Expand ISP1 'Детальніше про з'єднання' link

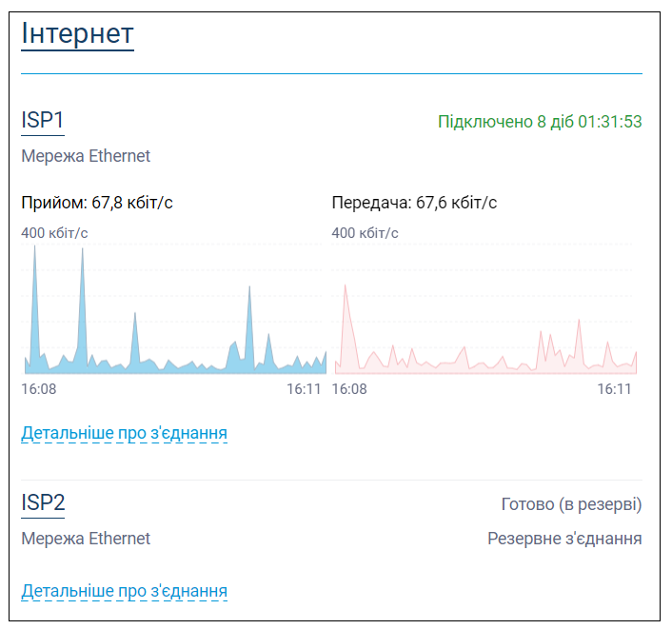[125, 433]
